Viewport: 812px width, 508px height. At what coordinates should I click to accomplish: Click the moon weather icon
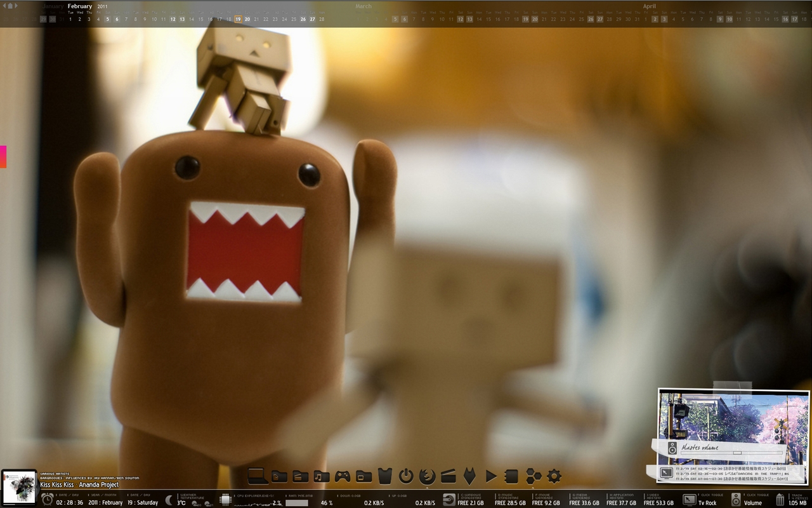[x=170, y=500]
